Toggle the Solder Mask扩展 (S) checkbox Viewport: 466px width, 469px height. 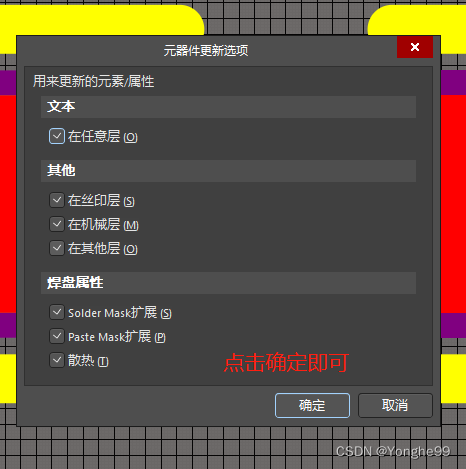pyautogui.click(x=57, y=312)
